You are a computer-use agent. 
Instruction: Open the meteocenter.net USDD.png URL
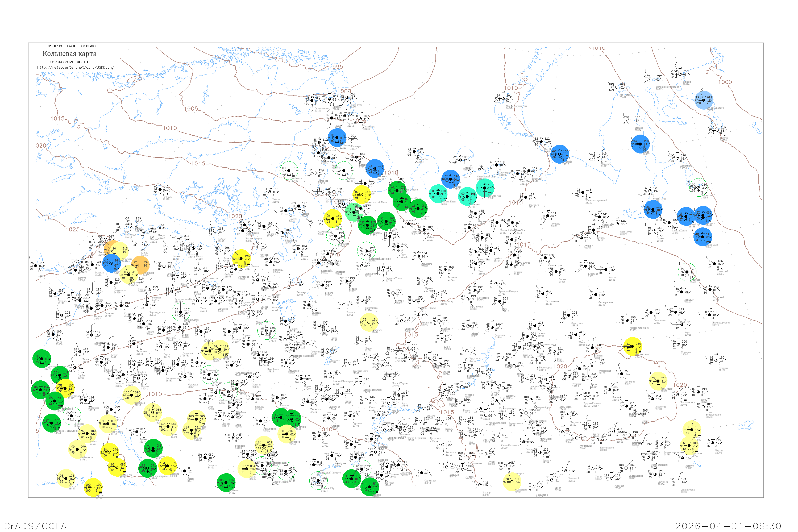point(75,67)
